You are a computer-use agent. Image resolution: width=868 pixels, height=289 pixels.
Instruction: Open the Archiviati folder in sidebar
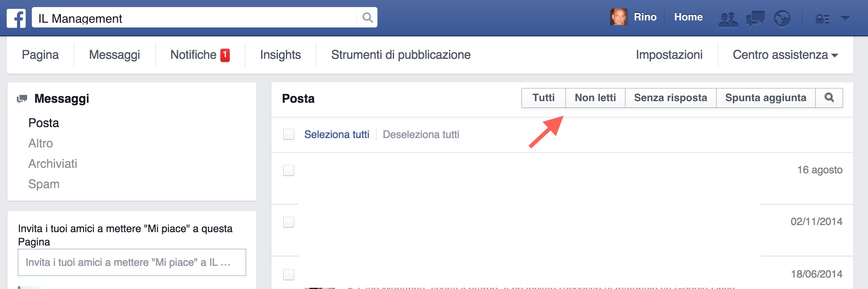pyautogui.click(x=53, y=164)
